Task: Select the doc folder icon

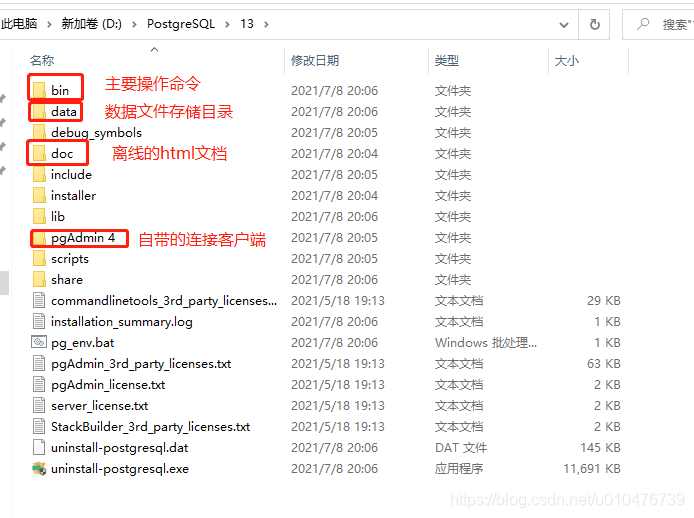Action: click(39, 154)
